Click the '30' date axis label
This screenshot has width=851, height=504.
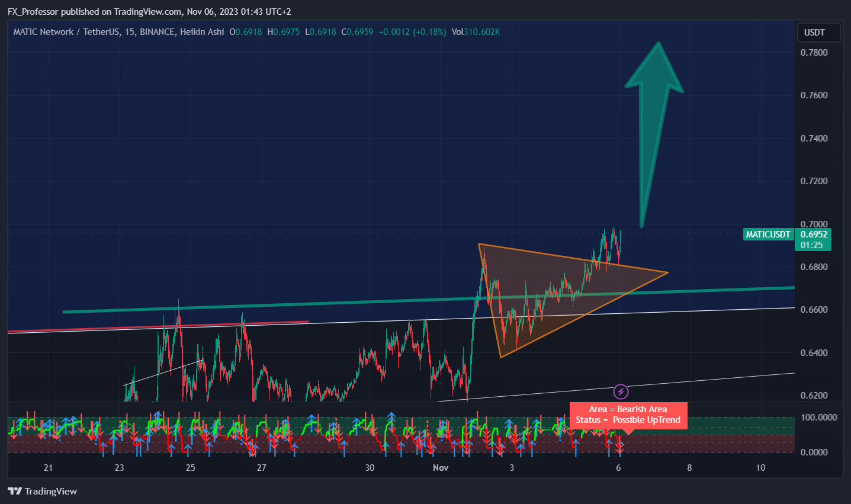point(370,468)
